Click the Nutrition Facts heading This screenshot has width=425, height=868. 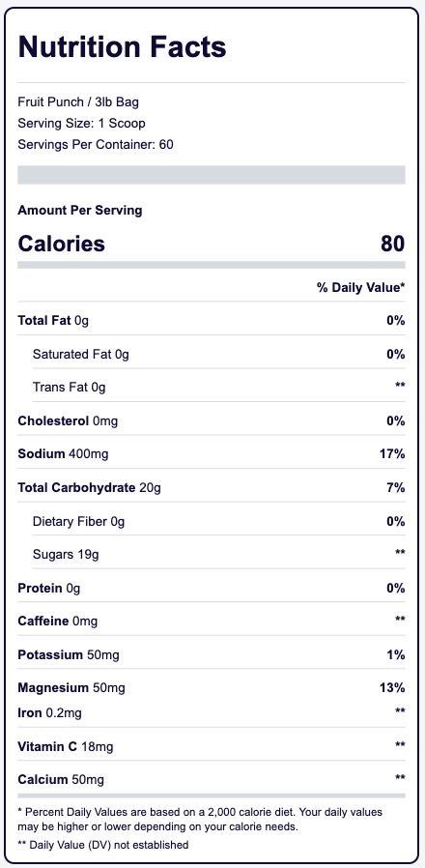click(x=123, y=47)
